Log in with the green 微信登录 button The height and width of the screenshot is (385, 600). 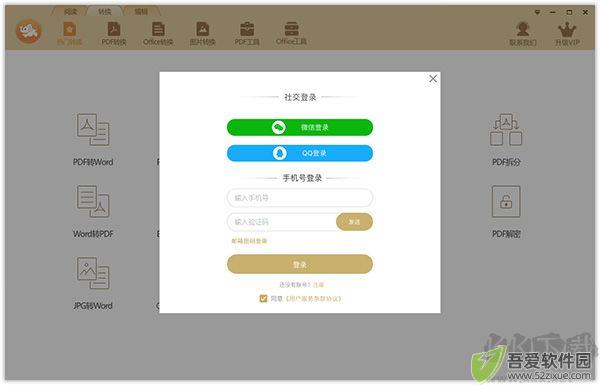300,127
